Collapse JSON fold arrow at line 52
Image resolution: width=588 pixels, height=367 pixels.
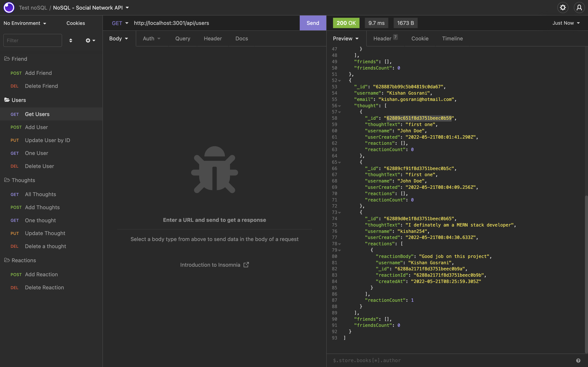tap(340, 81)
